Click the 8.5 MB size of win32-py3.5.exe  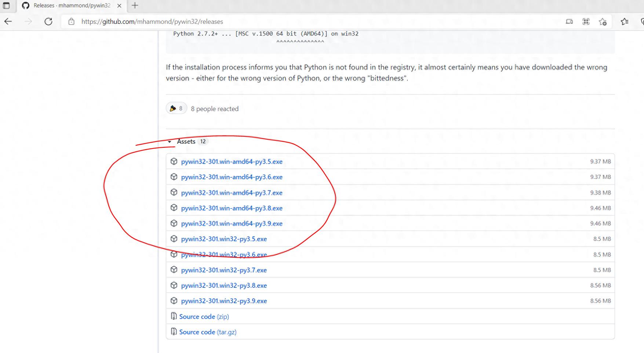point(602,239)
